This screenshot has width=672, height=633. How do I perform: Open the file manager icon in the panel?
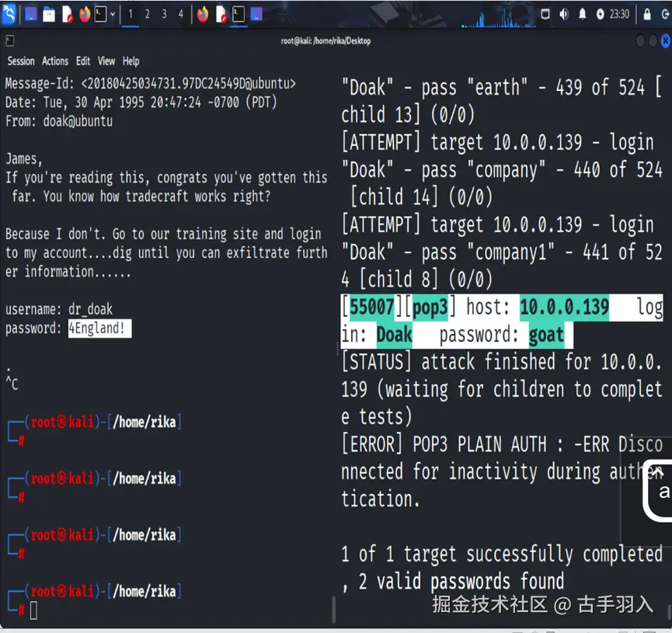click(48, 13)
